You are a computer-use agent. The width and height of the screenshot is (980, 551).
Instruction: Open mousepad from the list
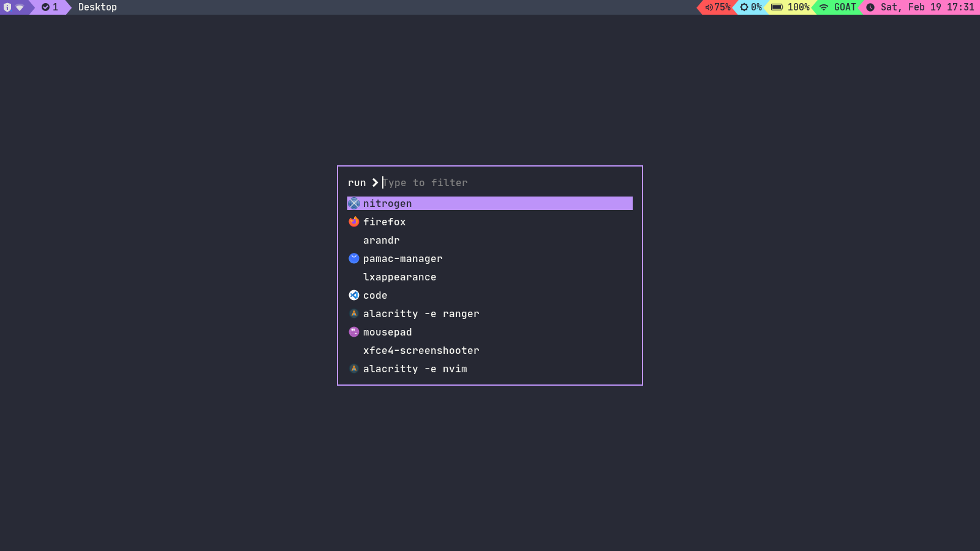[x=490, y=332]
